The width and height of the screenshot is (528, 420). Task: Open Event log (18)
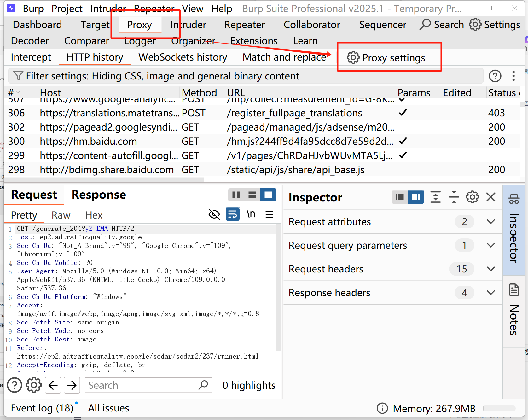(42, 408)
